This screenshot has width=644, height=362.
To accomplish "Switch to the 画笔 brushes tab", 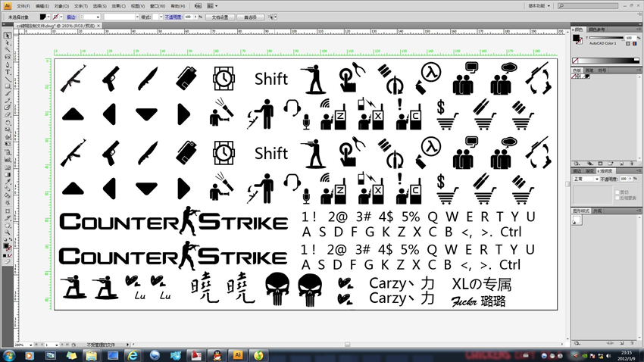I will [589, 70].
